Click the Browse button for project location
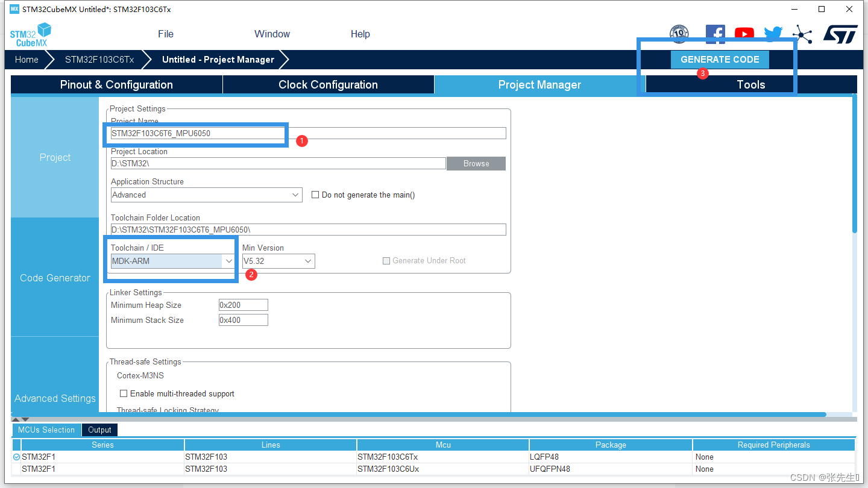The image size is (868, 488). 476,163
